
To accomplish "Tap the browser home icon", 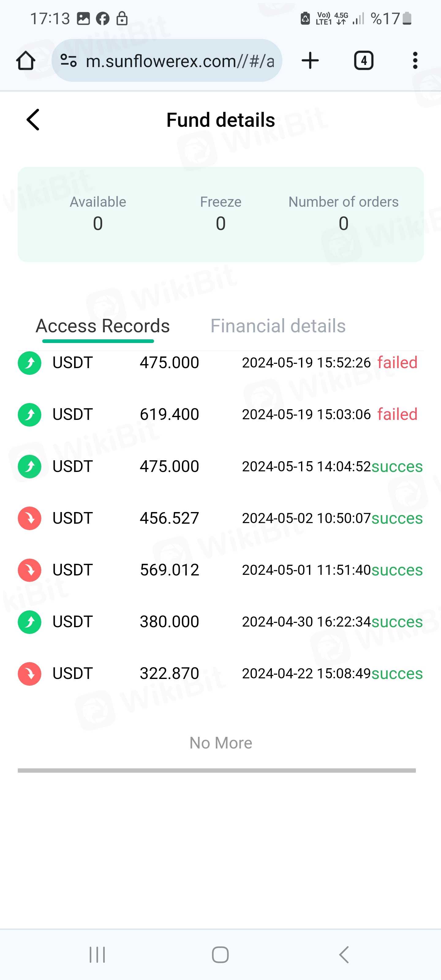I will click(x=26, y=61).
